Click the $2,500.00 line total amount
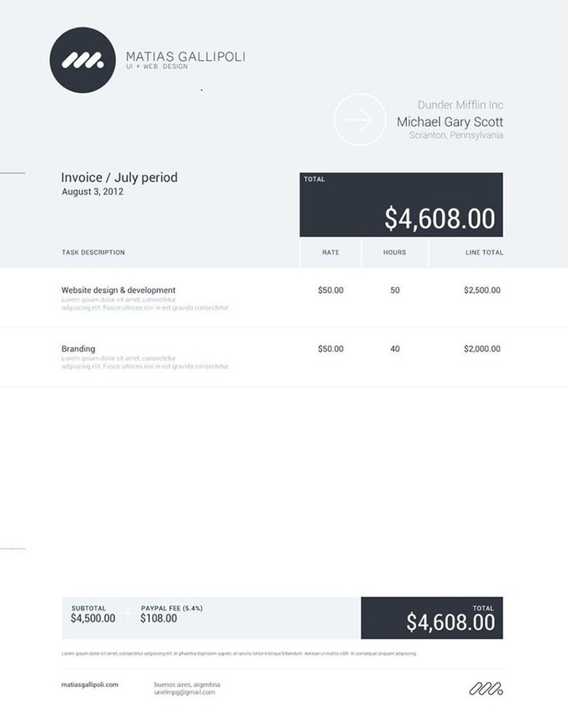The height and width of the screenshot is (728, 568). tap(482, 290)
